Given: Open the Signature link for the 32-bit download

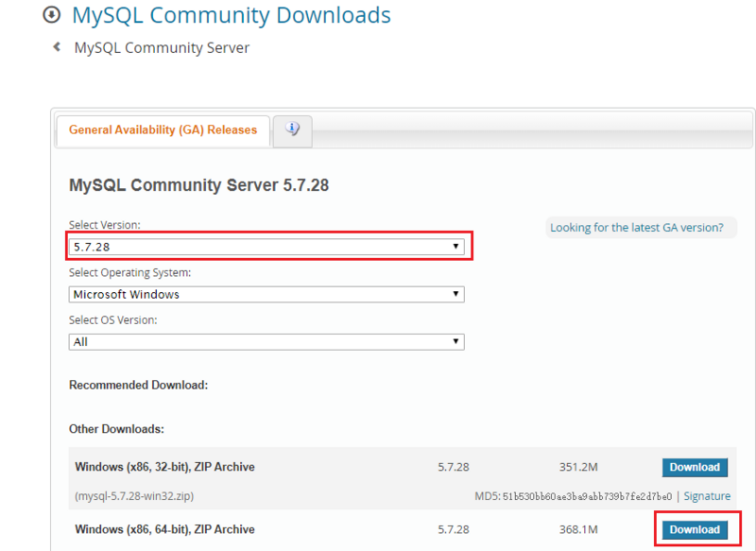Looking at the screenshot, I should click(x=707, y=496).
